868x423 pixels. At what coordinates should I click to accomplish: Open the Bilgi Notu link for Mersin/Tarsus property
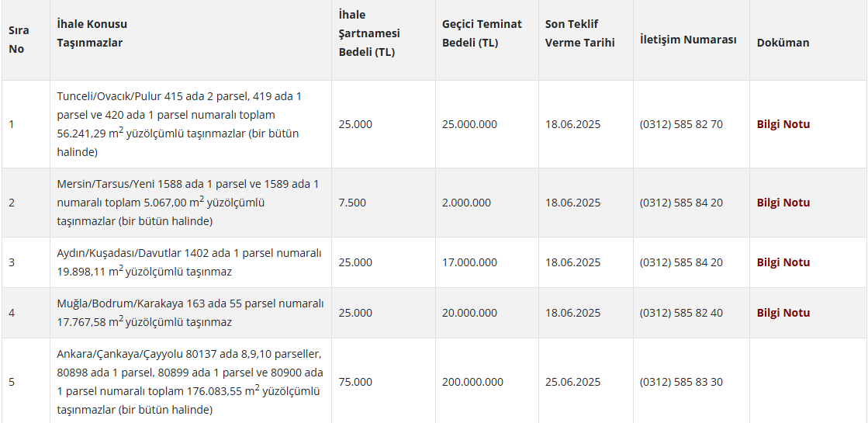point(783,203)
